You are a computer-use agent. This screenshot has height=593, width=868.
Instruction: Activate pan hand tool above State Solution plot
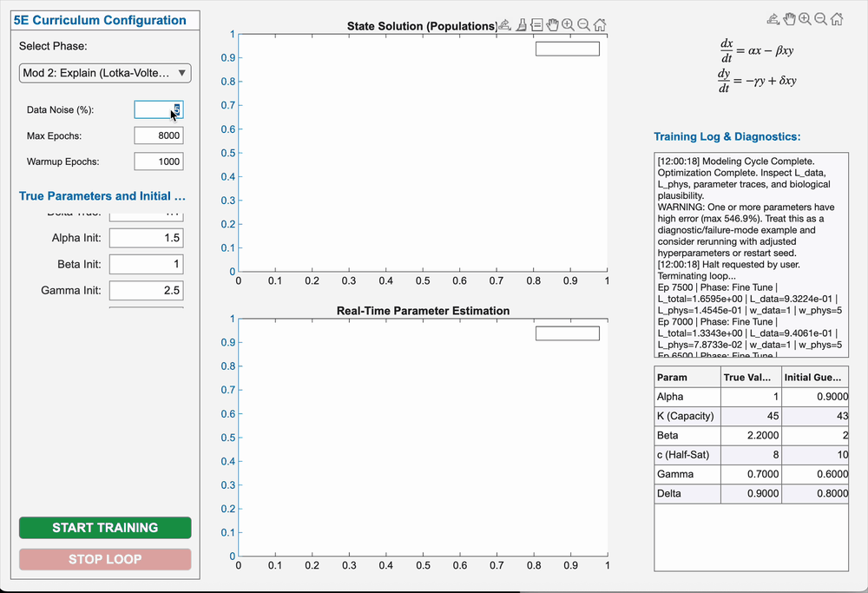pyautogui.click(x=552, y=25)
